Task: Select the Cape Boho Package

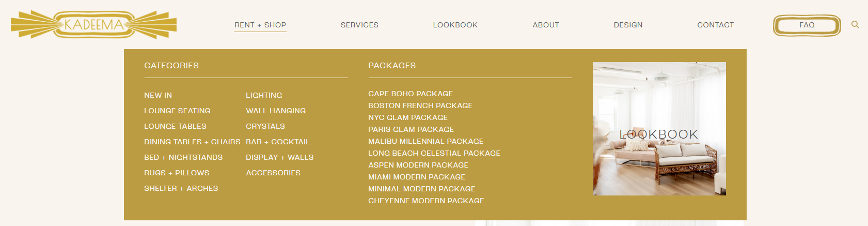Action: [411, 94]
